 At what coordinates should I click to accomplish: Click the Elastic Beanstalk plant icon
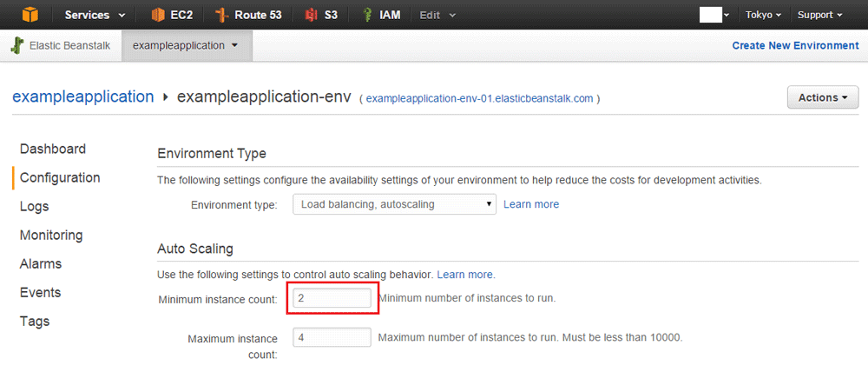[17, 45]
